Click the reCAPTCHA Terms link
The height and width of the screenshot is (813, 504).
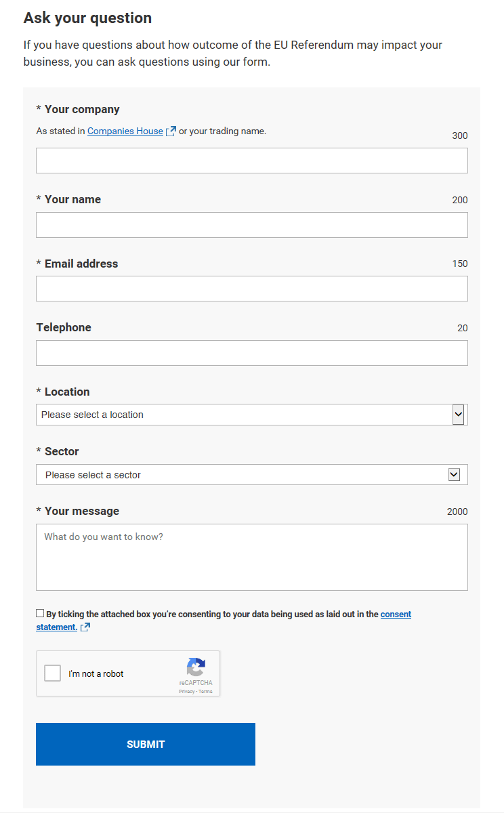pyautogui.click(x=205, y=692)
